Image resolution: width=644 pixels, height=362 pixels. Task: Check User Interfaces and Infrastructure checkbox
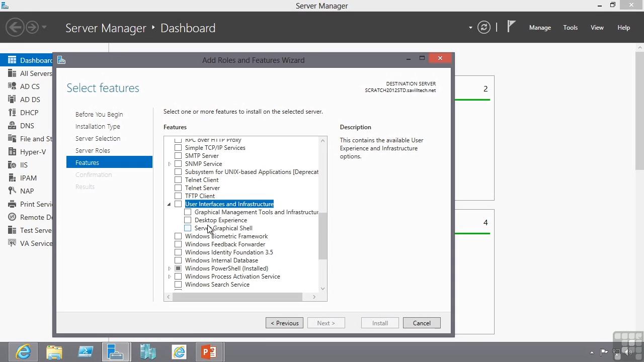point(178,204)
